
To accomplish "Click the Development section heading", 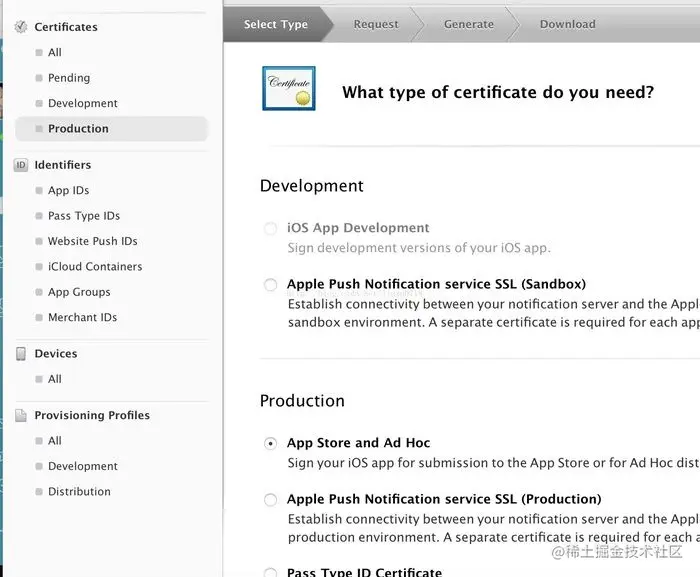I will (x=312, y=186).
